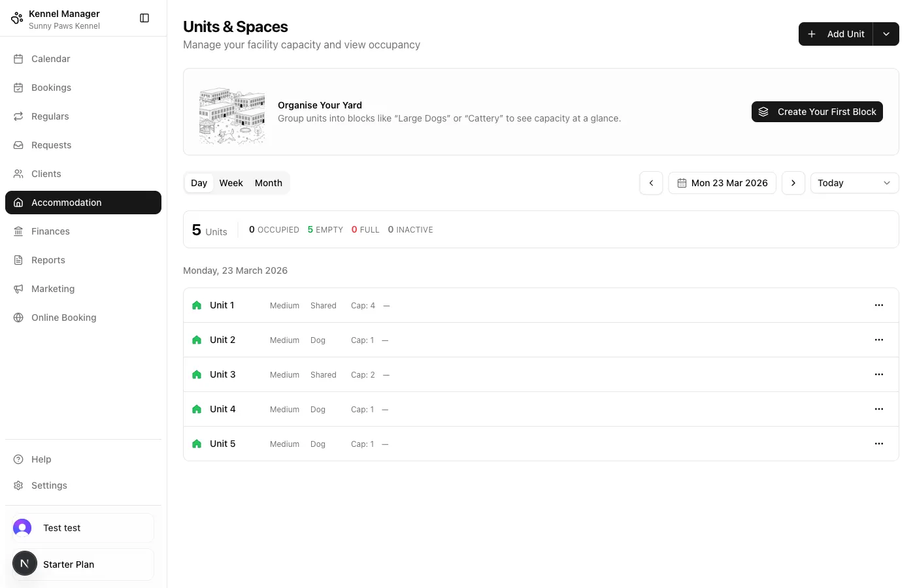Switch to the Month view tab

point(269,183)
